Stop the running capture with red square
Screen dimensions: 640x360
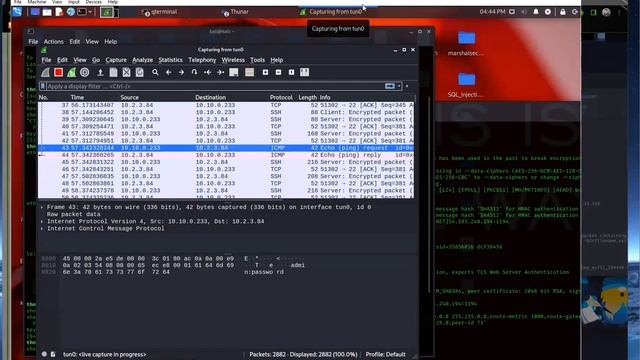point(58,72)
